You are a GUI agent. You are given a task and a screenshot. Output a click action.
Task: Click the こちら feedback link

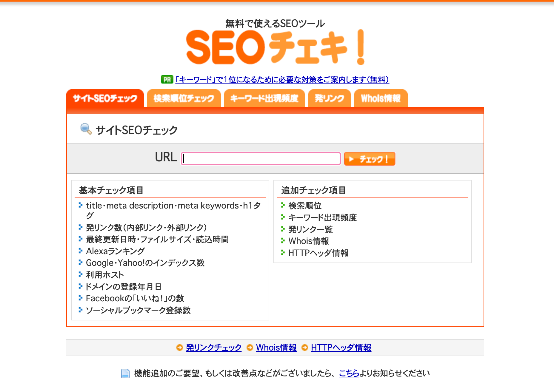[x=349, y=373]
